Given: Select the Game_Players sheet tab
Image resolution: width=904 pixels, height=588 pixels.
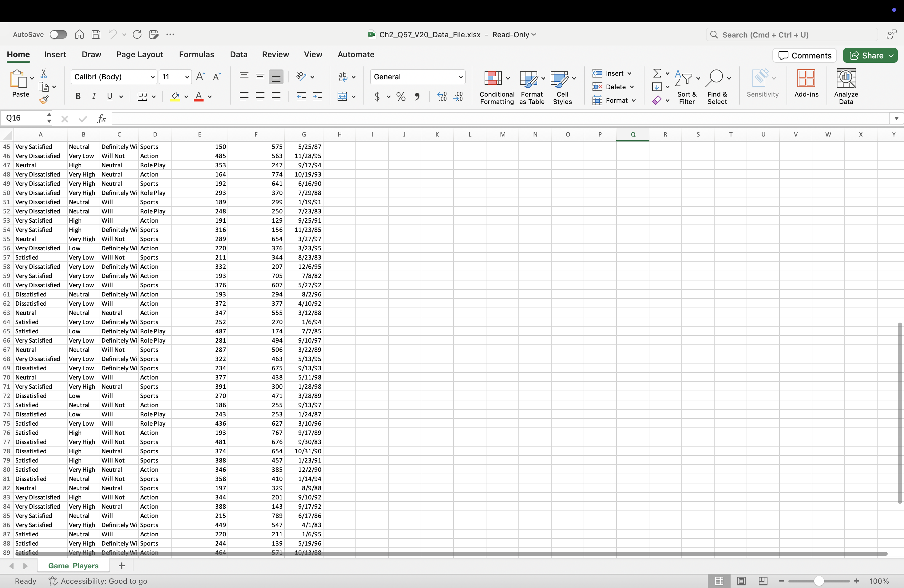Looking at the screenshot, I should (73, 566).
